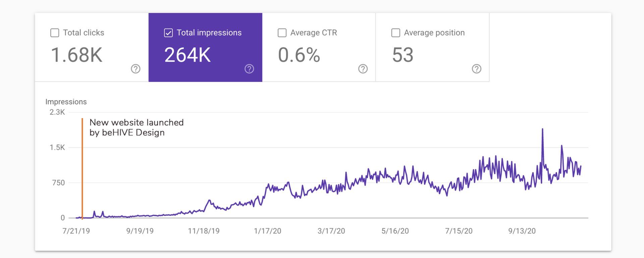Click the Average position help question mark

click(x=477, y=69)
